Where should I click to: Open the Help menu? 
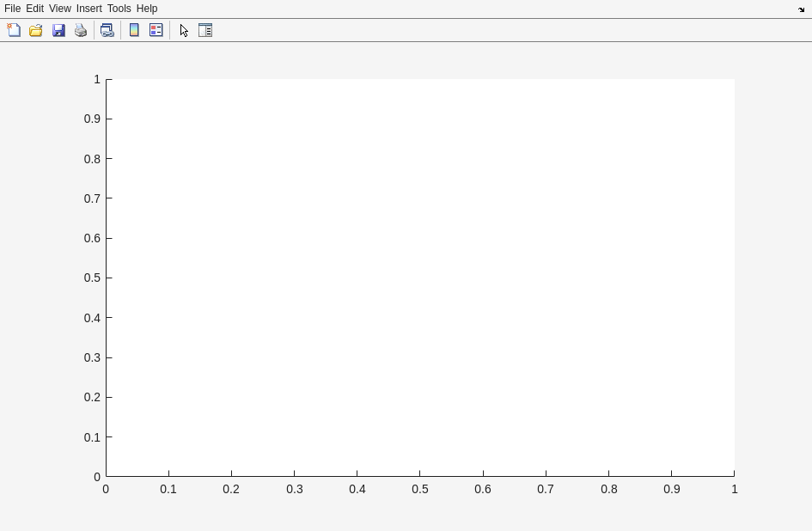[x=147, y=9]
